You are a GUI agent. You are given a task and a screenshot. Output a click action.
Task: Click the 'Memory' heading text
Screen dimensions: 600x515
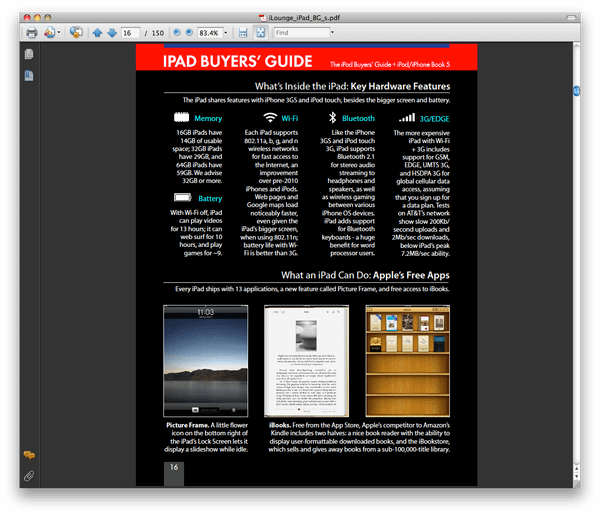208,119
